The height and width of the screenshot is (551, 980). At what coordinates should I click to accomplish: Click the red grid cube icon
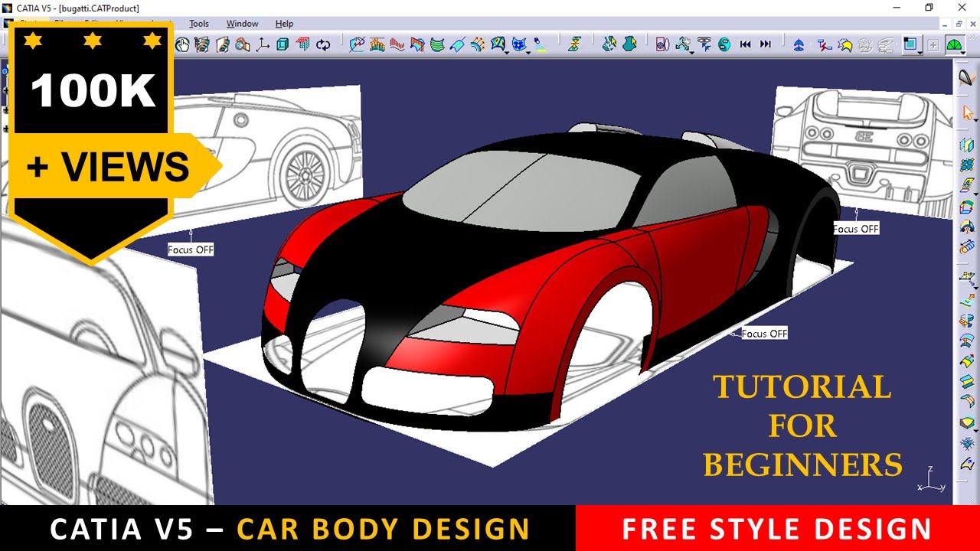pyautogui.click(x=302, y=45)
